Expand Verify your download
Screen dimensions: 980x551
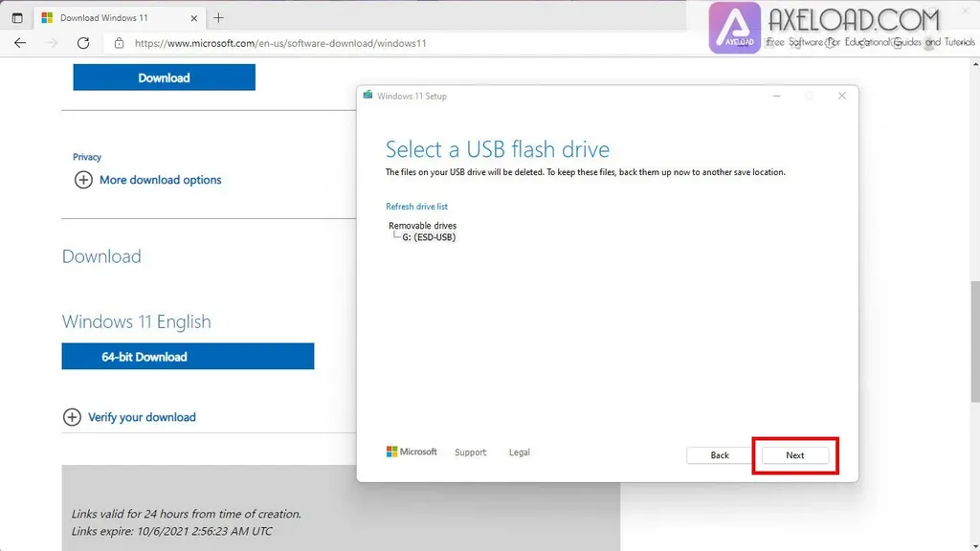[129, 417]
